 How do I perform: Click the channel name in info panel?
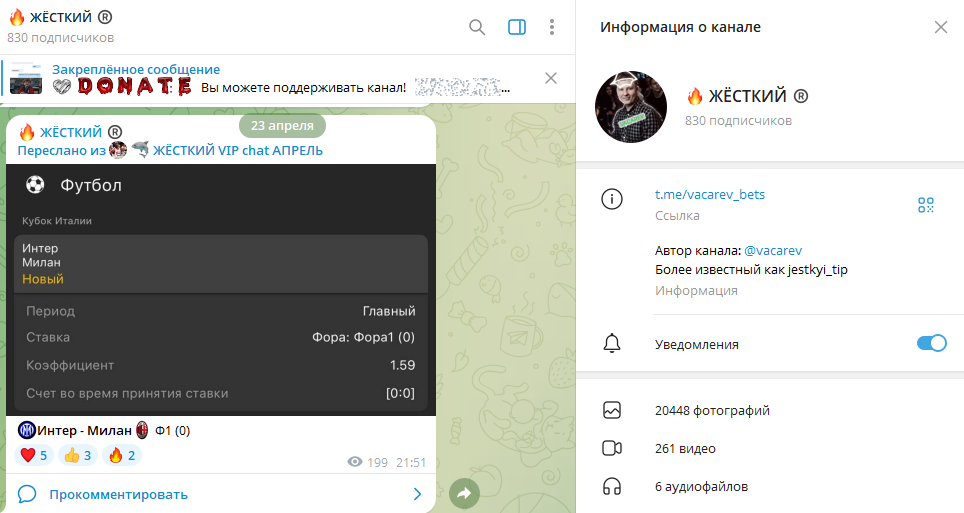point(747,96)
